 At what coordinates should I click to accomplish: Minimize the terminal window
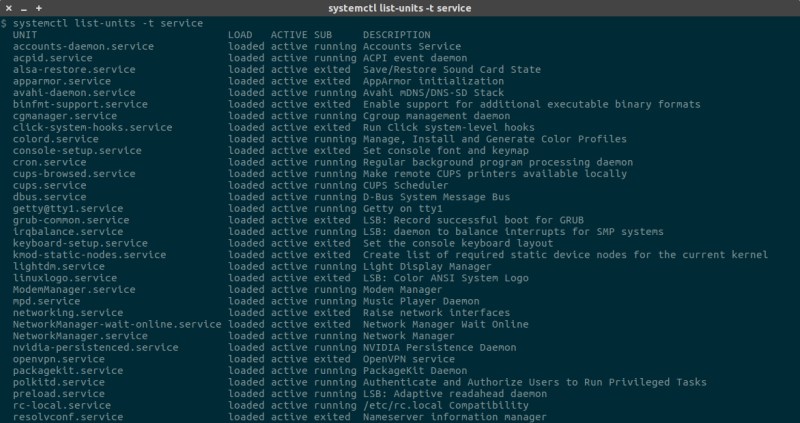click(24, 8)
